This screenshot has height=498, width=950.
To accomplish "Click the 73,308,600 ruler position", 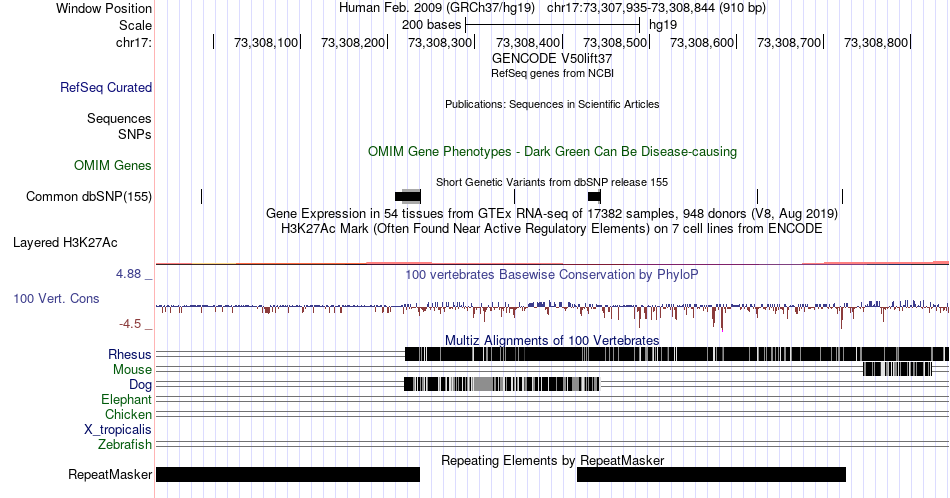I will coord(702,42).
